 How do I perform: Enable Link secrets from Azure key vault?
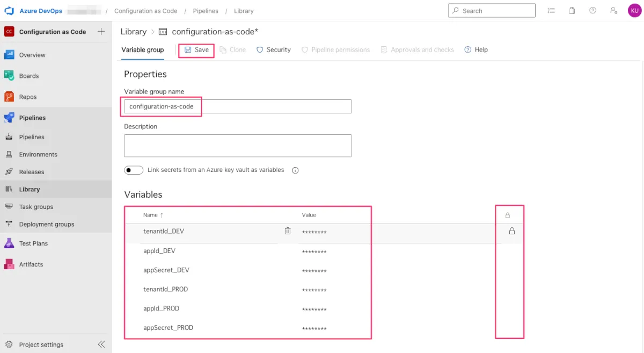tap(134, 170)
